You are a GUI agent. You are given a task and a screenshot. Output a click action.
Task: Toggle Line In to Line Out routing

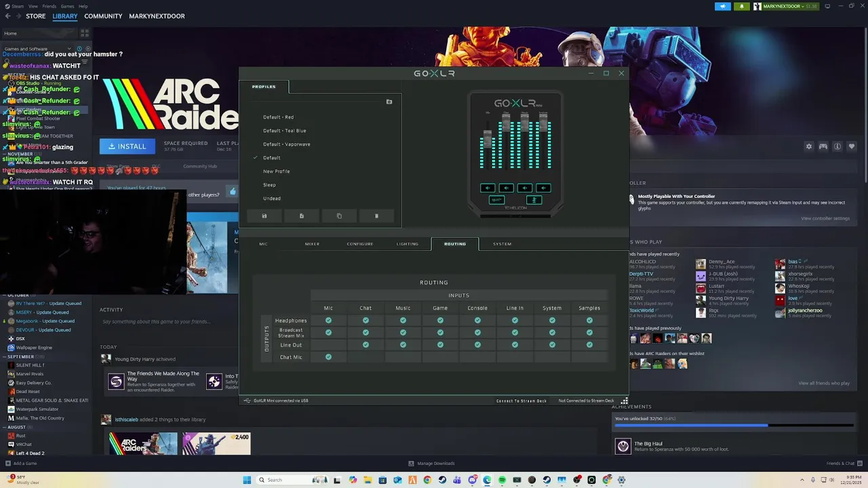tap(515, 344)
